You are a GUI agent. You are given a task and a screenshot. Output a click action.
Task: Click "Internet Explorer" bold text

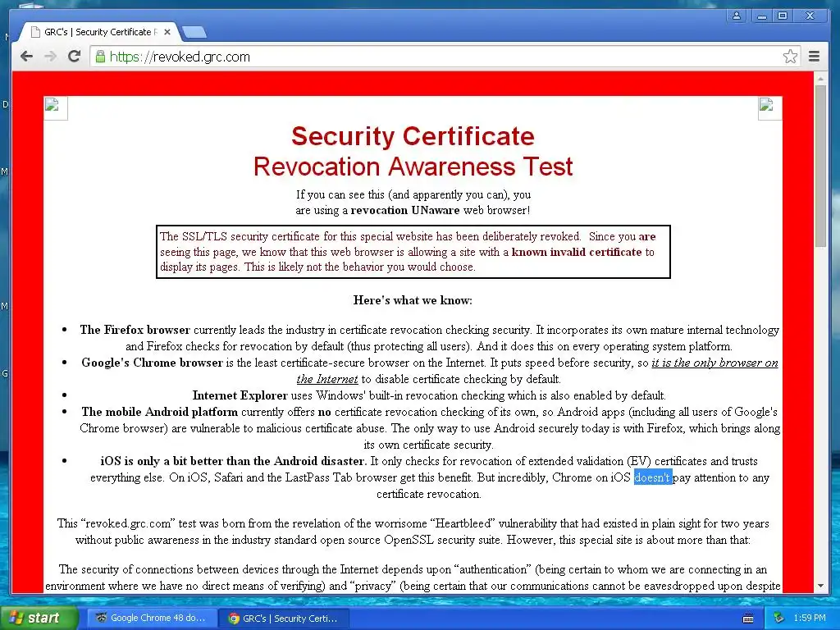240,395
